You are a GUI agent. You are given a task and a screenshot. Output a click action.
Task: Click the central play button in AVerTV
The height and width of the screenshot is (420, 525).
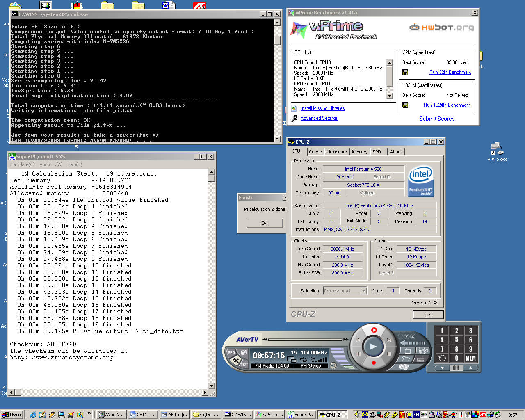[373, 347]
